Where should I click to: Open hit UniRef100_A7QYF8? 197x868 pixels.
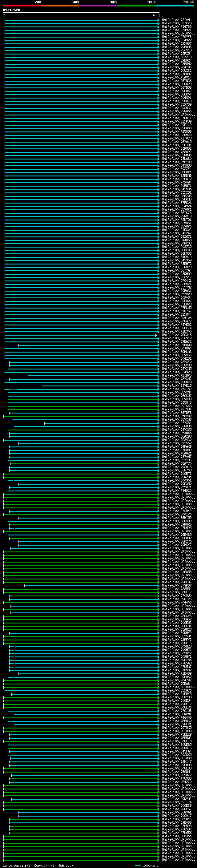click(177, 37)
